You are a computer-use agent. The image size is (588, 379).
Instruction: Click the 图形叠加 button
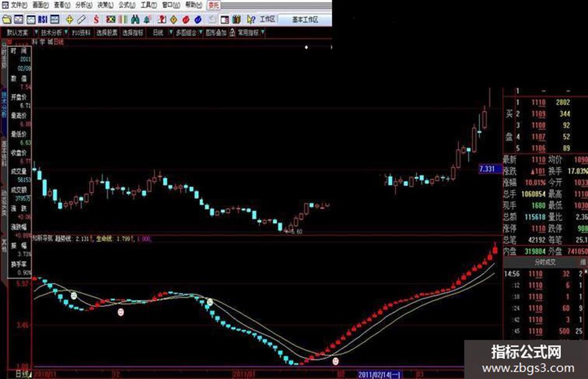216,32
